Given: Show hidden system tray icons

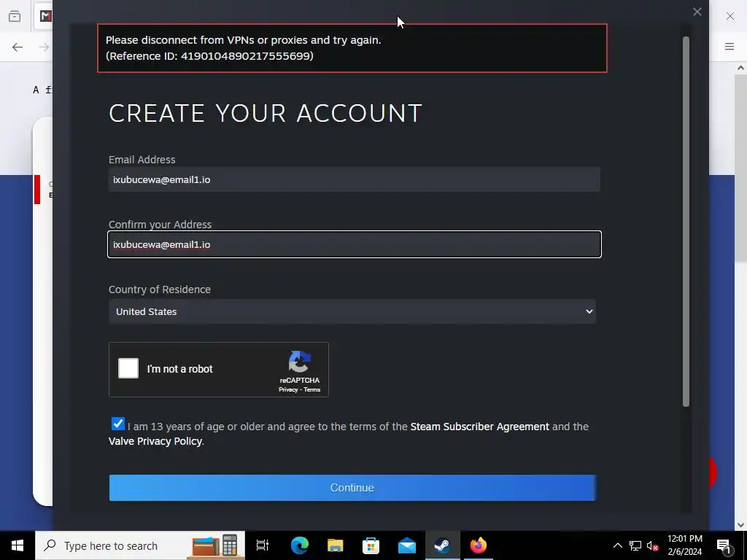Looking at the screenshot, I should pyautogui.click(x=617, y=545).
